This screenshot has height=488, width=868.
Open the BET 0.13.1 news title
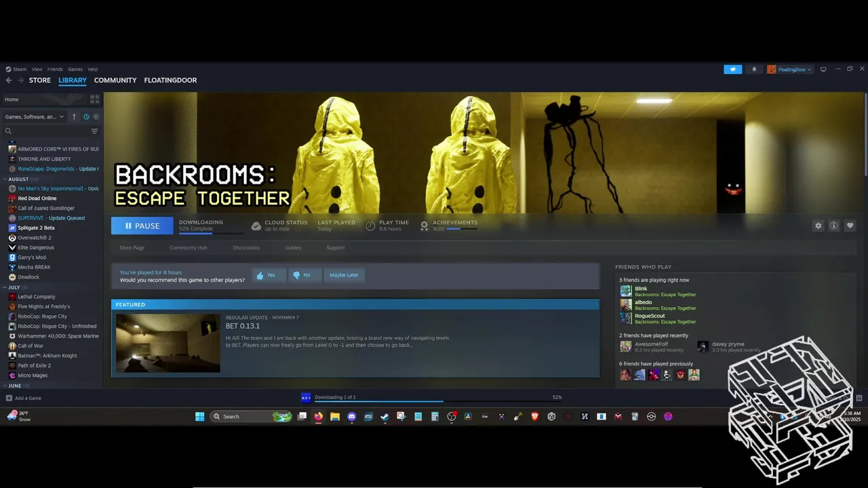[x=243, y=326]
